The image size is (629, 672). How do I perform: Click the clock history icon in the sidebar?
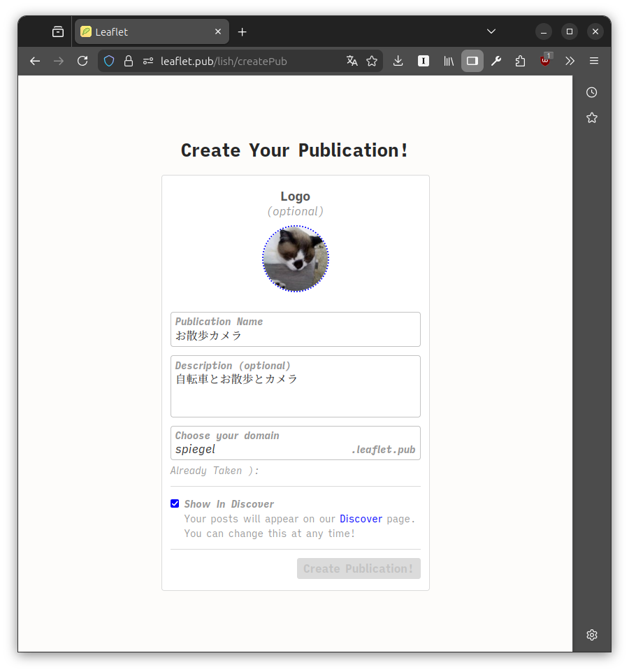click(591, 92)
